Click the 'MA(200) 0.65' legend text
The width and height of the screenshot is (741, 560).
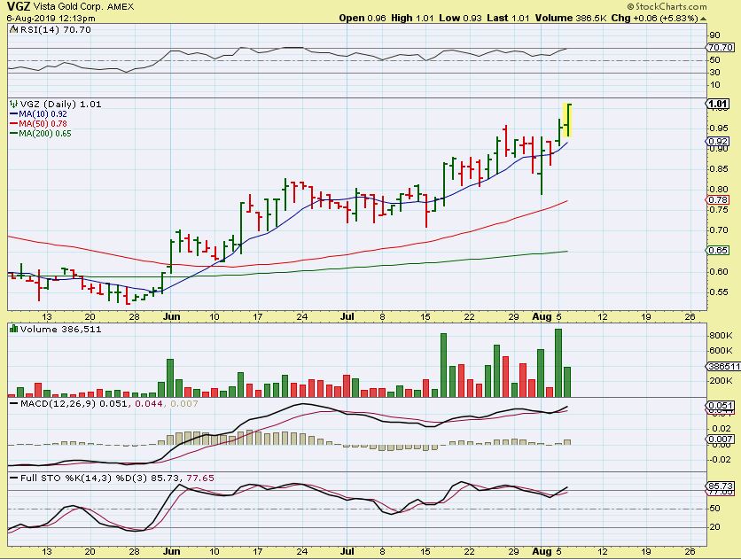coord(45,134)
